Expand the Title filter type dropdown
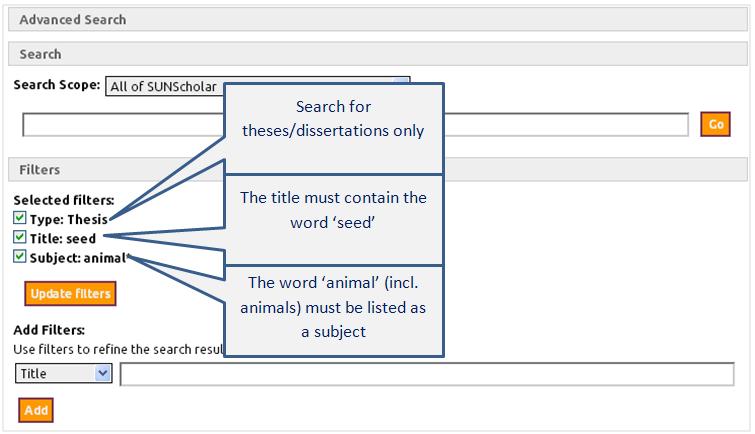755x434 pixels. (64, 373)
